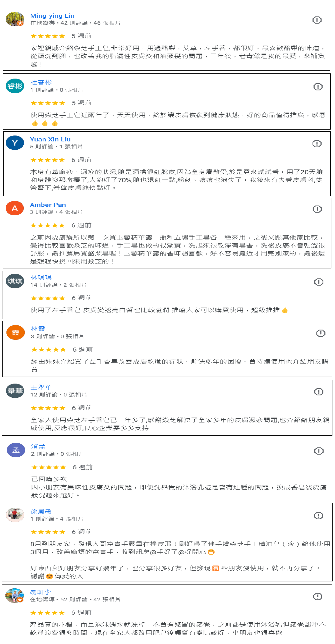335x644 pixels.
Task: Flag 易軒李's review as inappropriate
Action: (x=317, y=597)
